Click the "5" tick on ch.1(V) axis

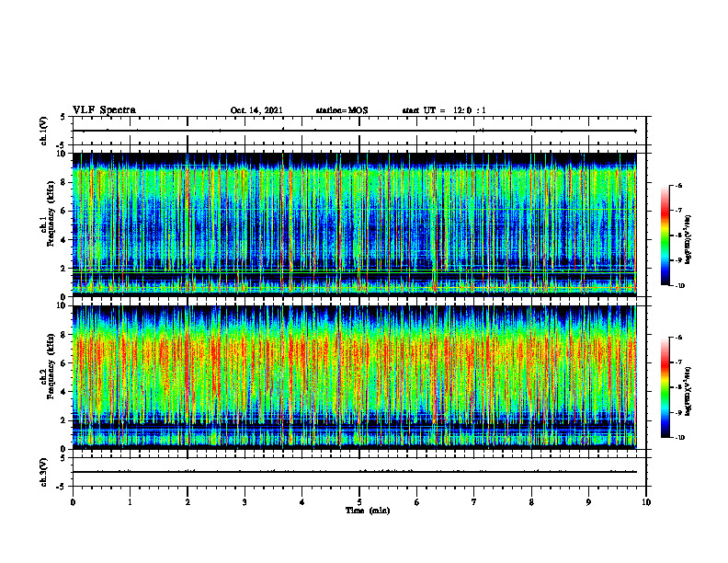click(63, 117)
